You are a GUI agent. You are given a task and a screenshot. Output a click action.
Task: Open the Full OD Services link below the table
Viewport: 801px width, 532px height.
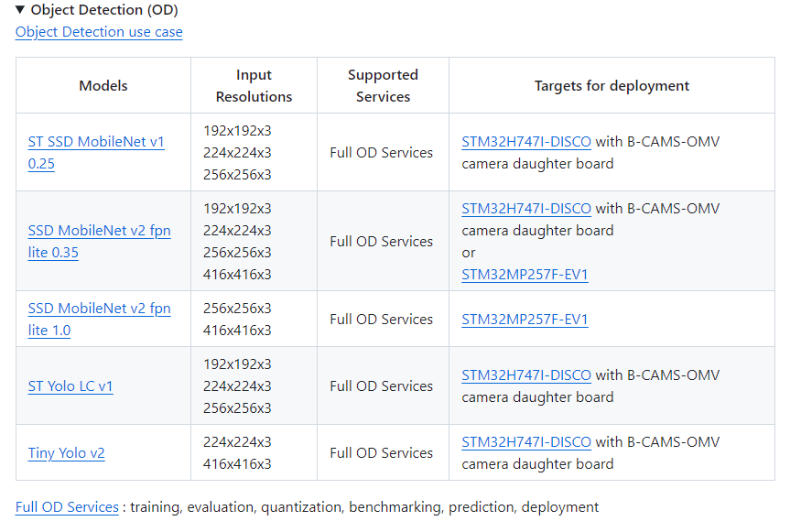click(x=67, y=507)
